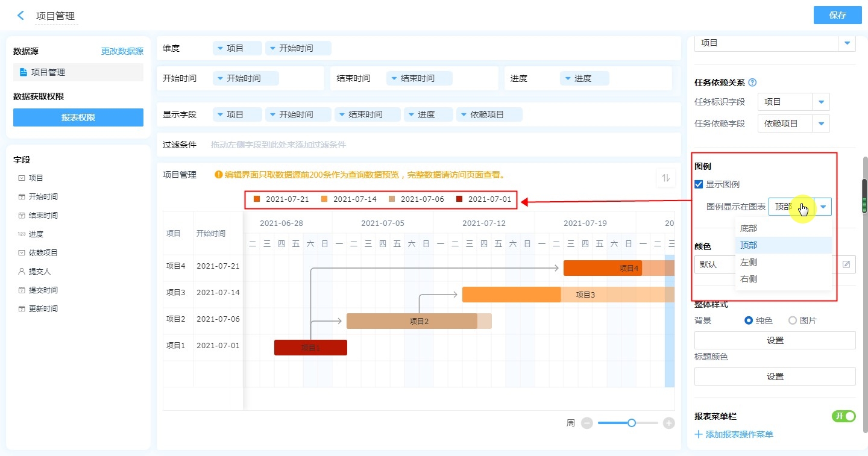Click the 项目管理 data source file icon
Image resolution: width=868 pixels, height=456 pixels.
click(24, 72)
